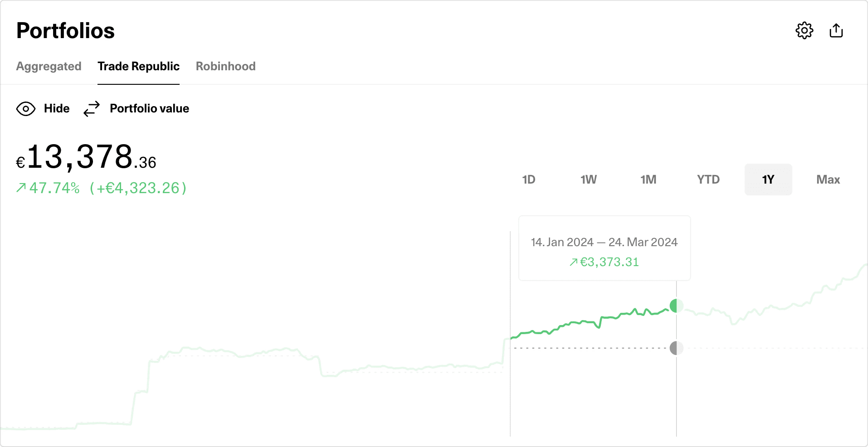Click the swap arrows icon
The width and height of the screenshot is (868, 447).
coord(92,109)
